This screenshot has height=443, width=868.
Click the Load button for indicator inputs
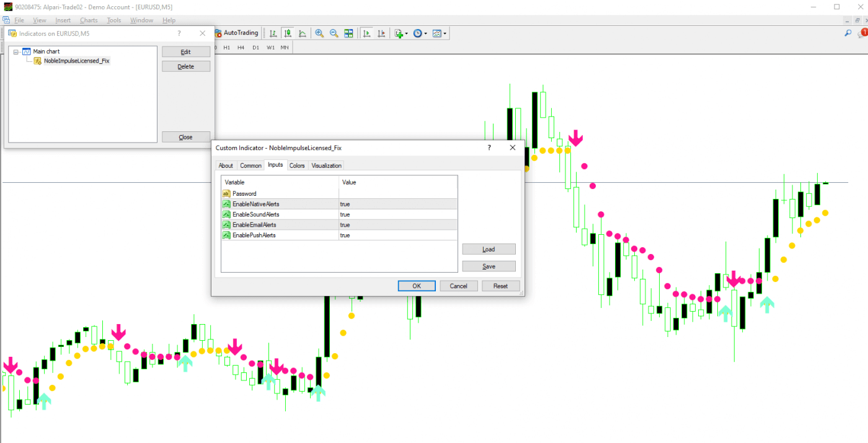[489, 248]
